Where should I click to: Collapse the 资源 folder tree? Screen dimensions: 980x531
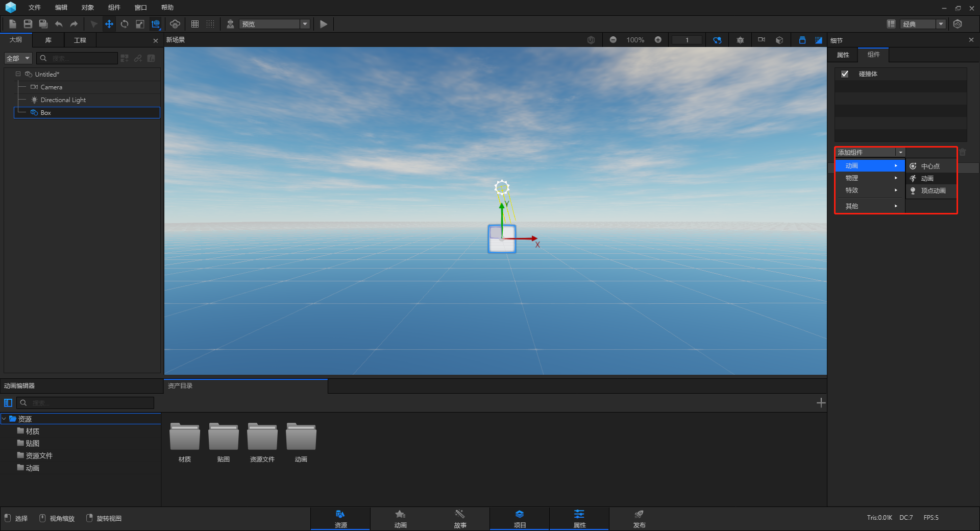coord(4,419)
